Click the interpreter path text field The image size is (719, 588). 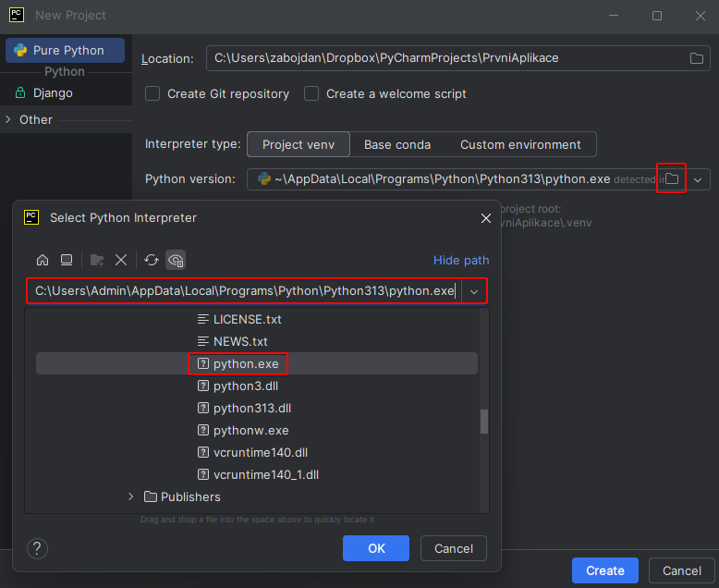[x=245, y=291]
